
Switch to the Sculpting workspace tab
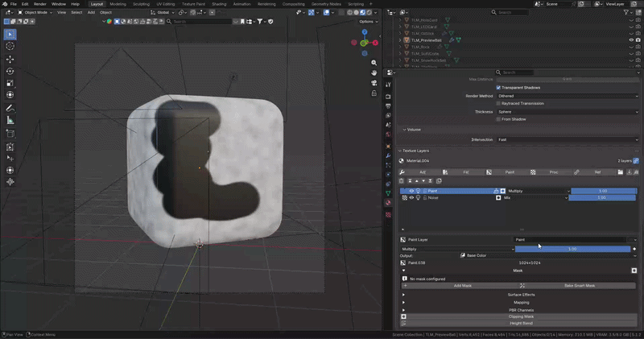[x=141, y=4]
